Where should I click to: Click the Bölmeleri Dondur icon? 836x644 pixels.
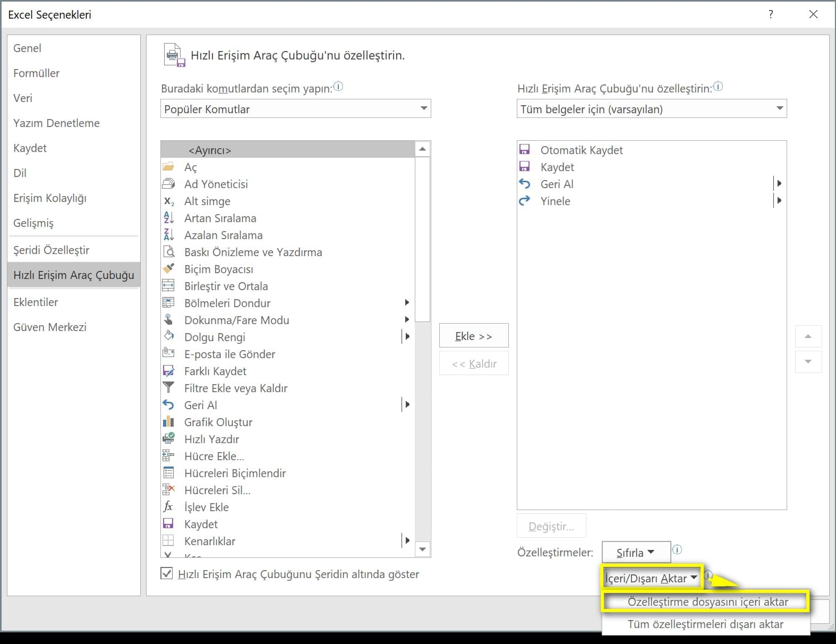pos(168,303)
